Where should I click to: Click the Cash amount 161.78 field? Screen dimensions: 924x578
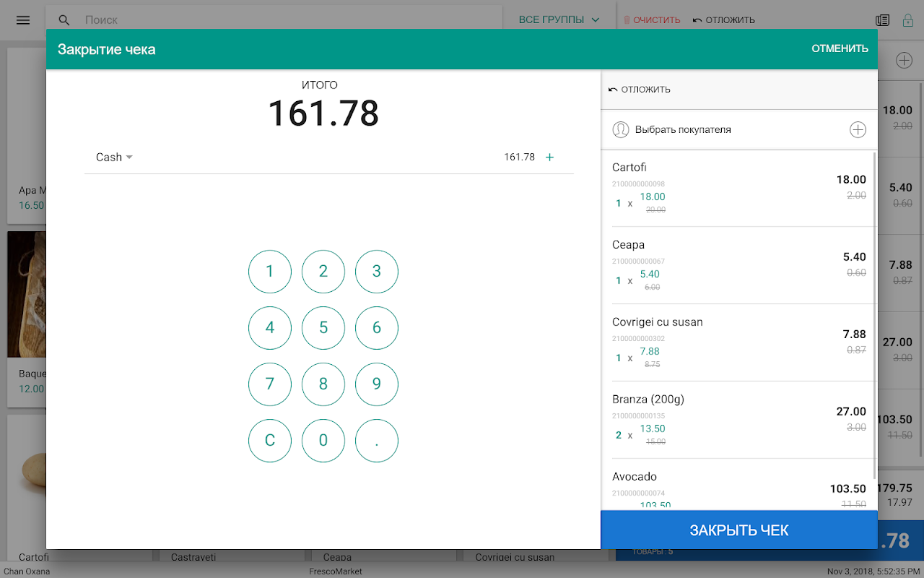pyautogui.click(x=519, y=157)
